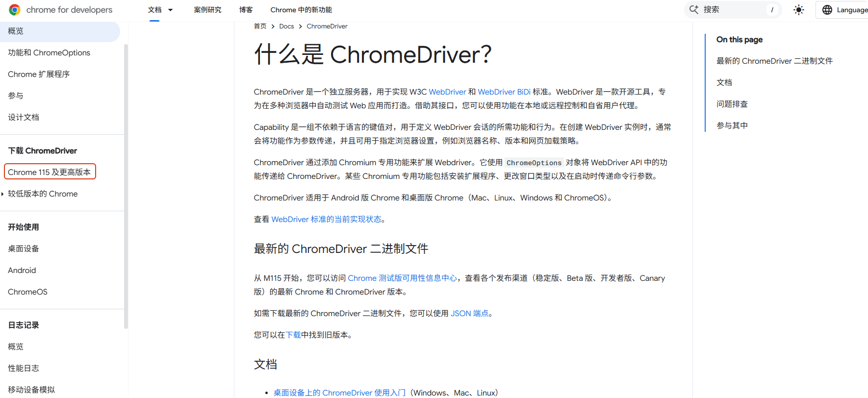868x398 pixels.
Task: Open 概览 under 日志记录 section
Action: [16, 347]
